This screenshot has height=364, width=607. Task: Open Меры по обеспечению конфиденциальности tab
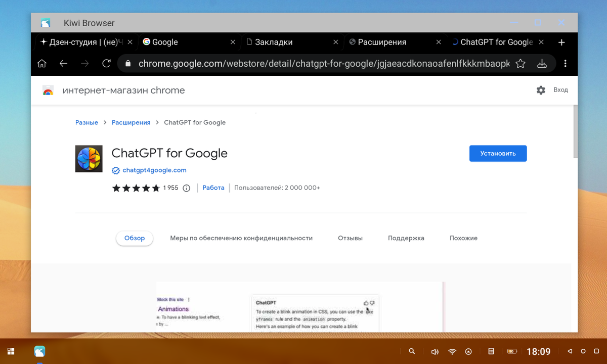[241, 238]
